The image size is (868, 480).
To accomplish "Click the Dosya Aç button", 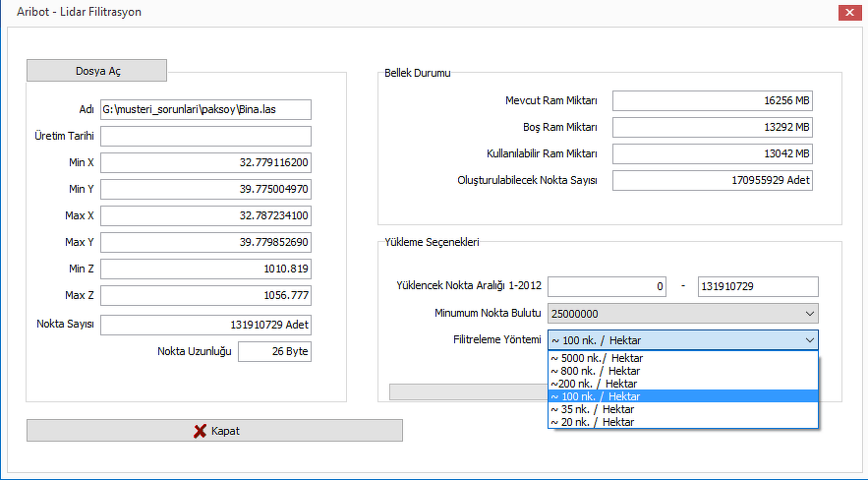I will [96, 71].
